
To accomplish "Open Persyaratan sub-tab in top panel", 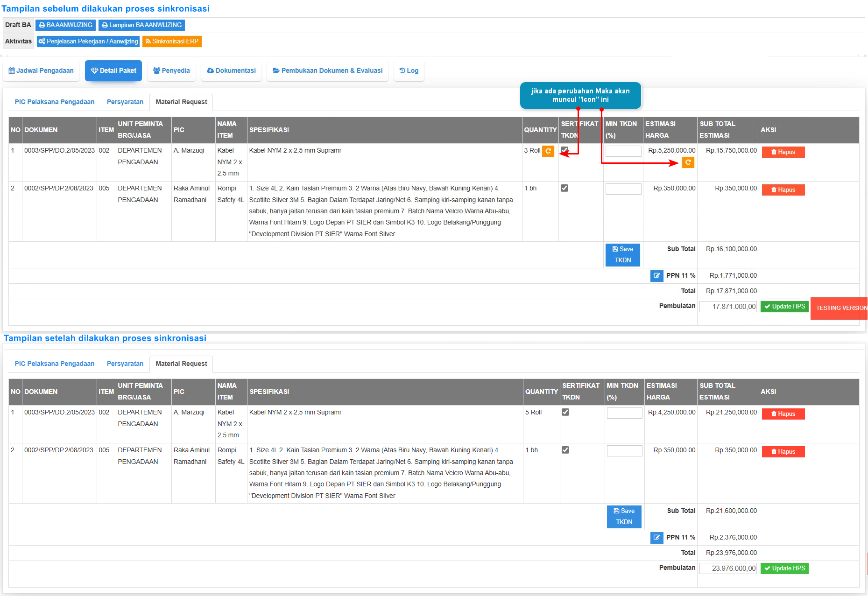I will tap(125, 102).
